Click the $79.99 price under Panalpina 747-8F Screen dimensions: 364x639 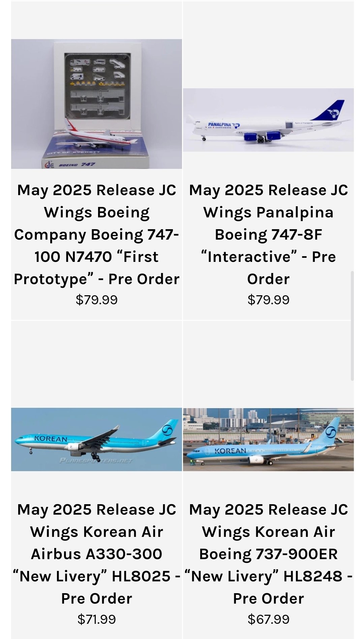pyautogui.click(x=268, y=300)
